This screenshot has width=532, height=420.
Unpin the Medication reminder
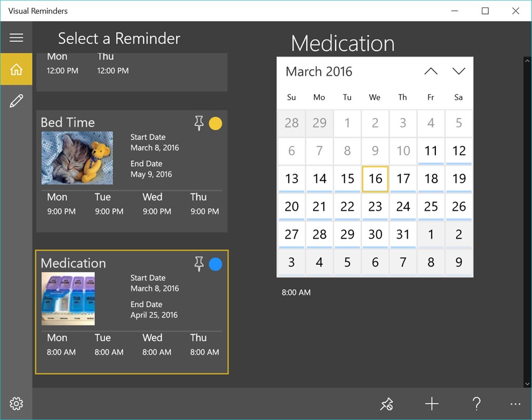pos(200,264)
